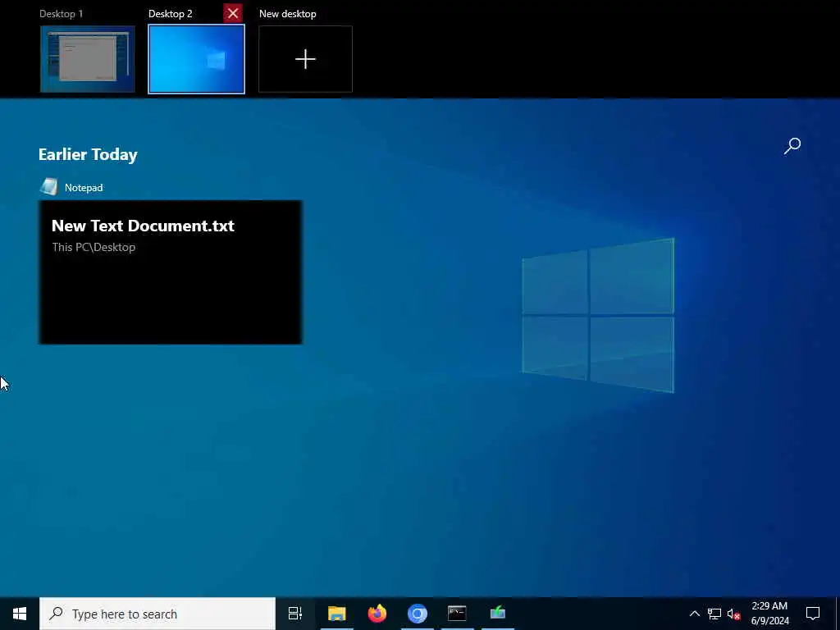
Task: Launch File Explorer from the taskbar
Action: [337, 614]
